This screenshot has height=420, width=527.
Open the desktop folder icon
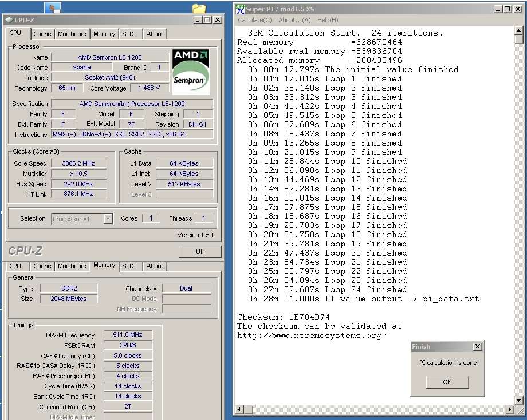pyautogui.click(x=199, y=8)
